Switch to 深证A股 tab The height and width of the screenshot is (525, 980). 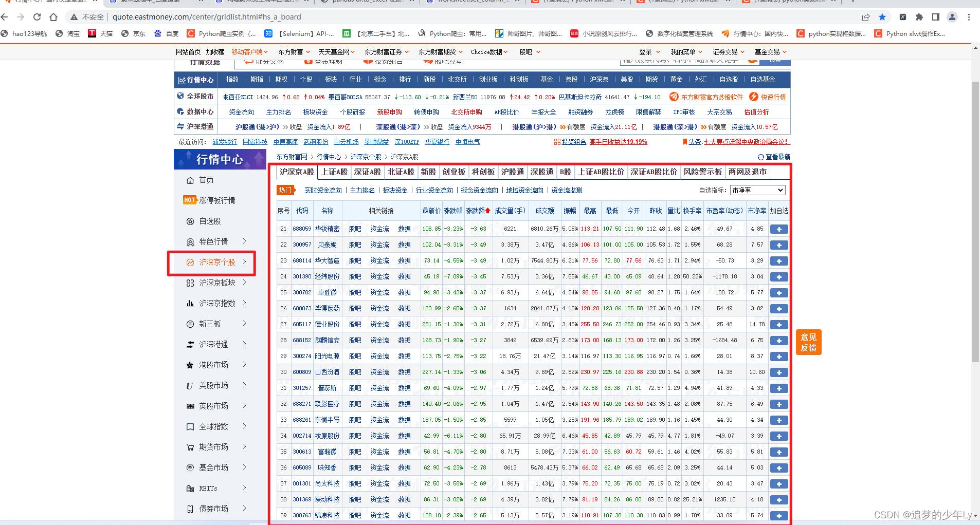[367, 172]
